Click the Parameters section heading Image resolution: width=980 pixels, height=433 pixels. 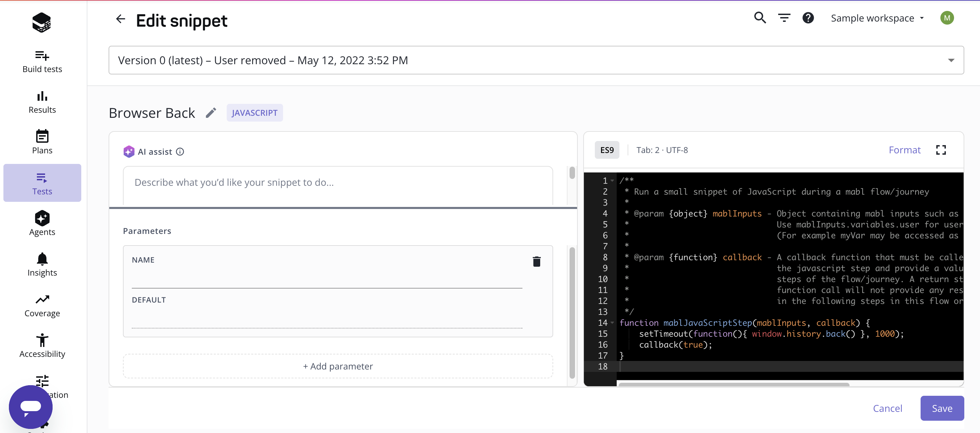click(147, 231)
